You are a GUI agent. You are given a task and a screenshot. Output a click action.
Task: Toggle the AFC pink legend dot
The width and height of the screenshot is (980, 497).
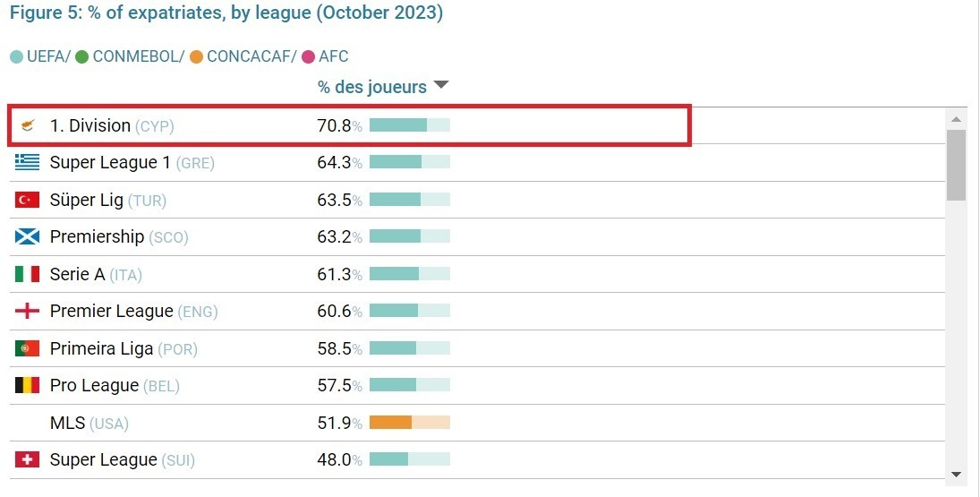point(308,57)
